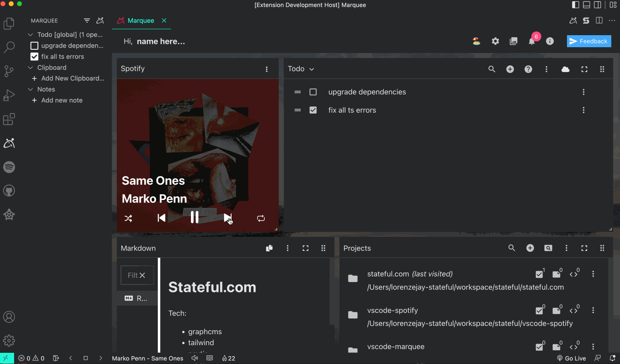Image resolution: width=620 pixels, height=364 pixels.
Task: Click the Feedback button
Action: pyautogui.click(x=589, y=41)
